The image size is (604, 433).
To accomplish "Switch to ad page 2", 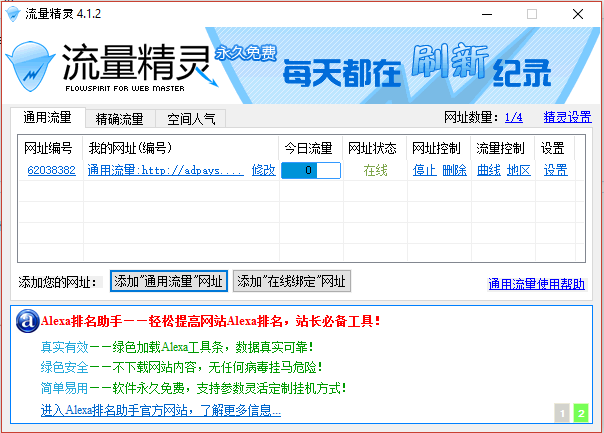I will (x=581, y=413).
